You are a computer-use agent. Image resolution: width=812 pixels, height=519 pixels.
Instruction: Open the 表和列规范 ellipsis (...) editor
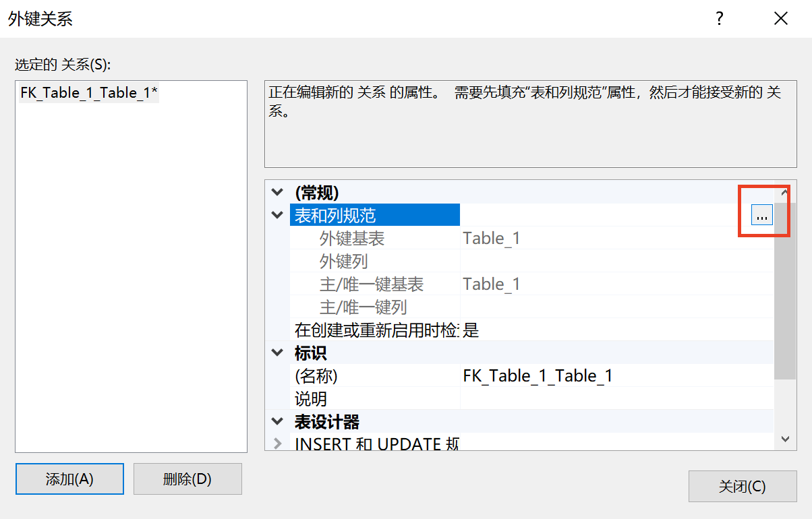point(762,216)
